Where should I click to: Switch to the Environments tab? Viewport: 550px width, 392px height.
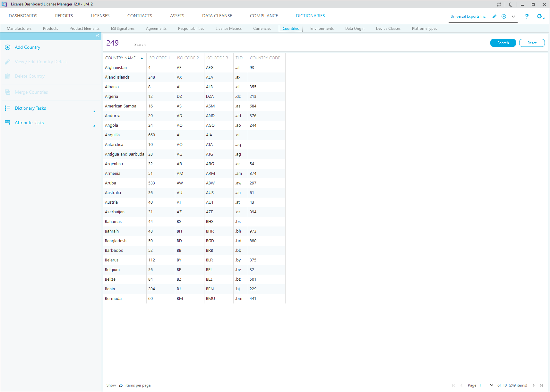[x=322, y=29]
